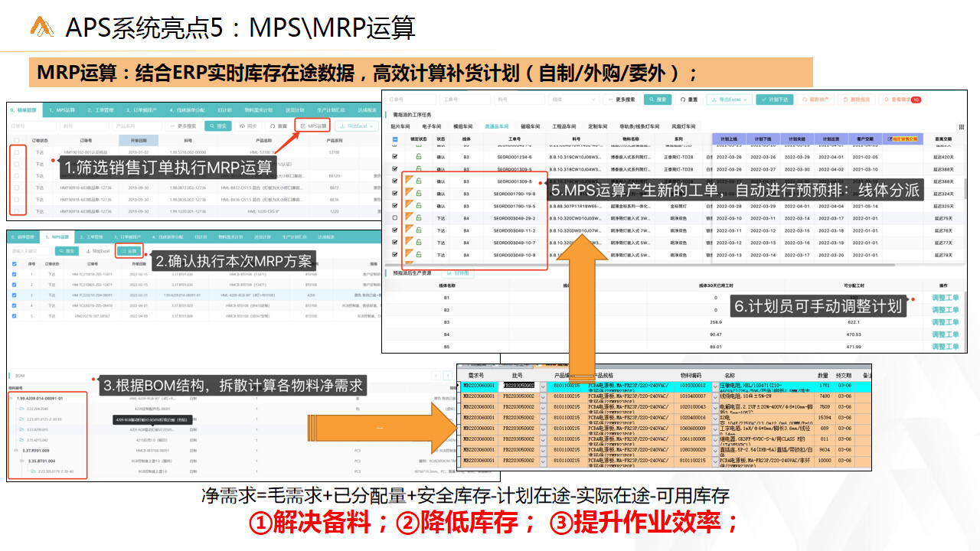Click the 搜索 button in the work order dispatch window

click(658, 99)
